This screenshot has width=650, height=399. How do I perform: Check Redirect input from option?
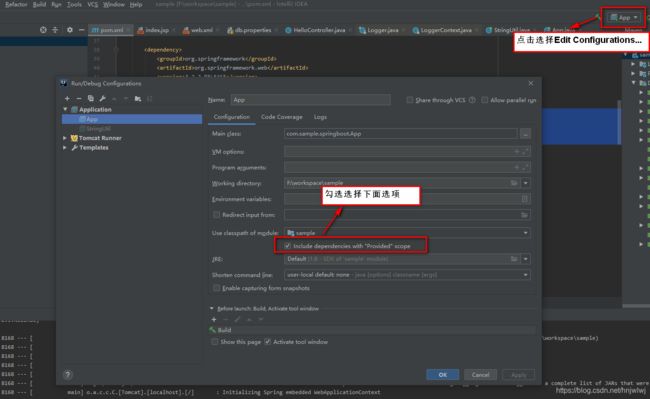click(x=216, y=215)
